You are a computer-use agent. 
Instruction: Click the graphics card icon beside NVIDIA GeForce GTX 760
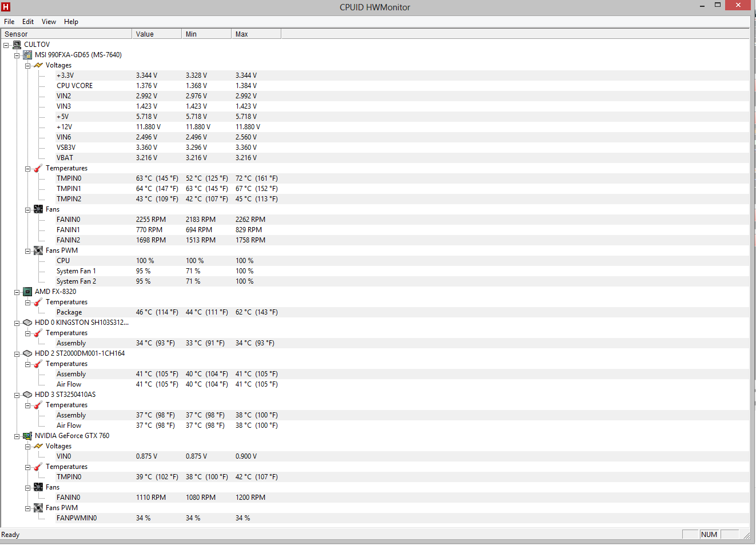(27, 436)
